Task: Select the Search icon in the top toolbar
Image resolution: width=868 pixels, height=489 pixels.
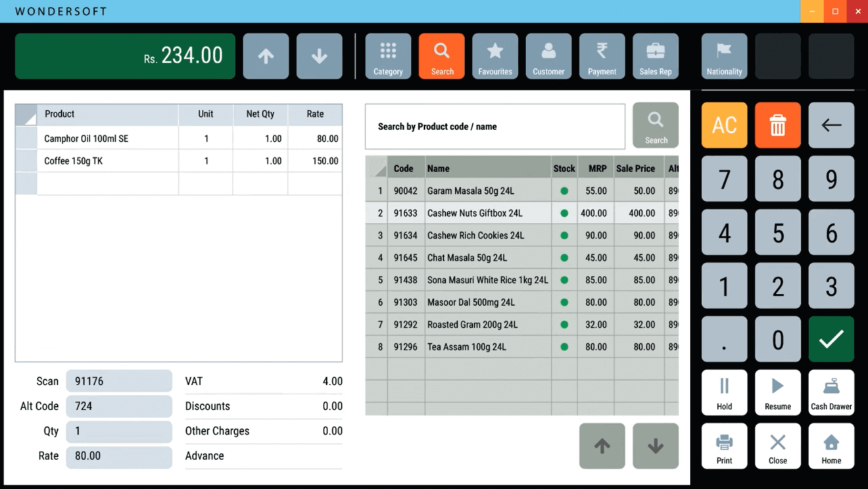Action: tap(441, 56)
